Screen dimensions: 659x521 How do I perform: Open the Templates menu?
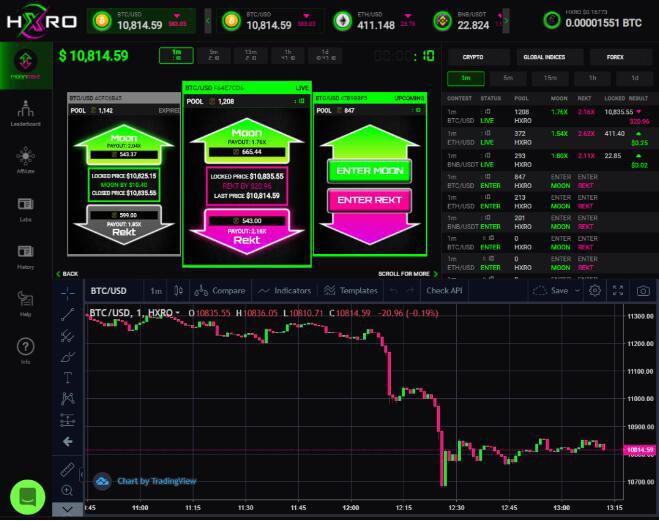coord(351,290)
